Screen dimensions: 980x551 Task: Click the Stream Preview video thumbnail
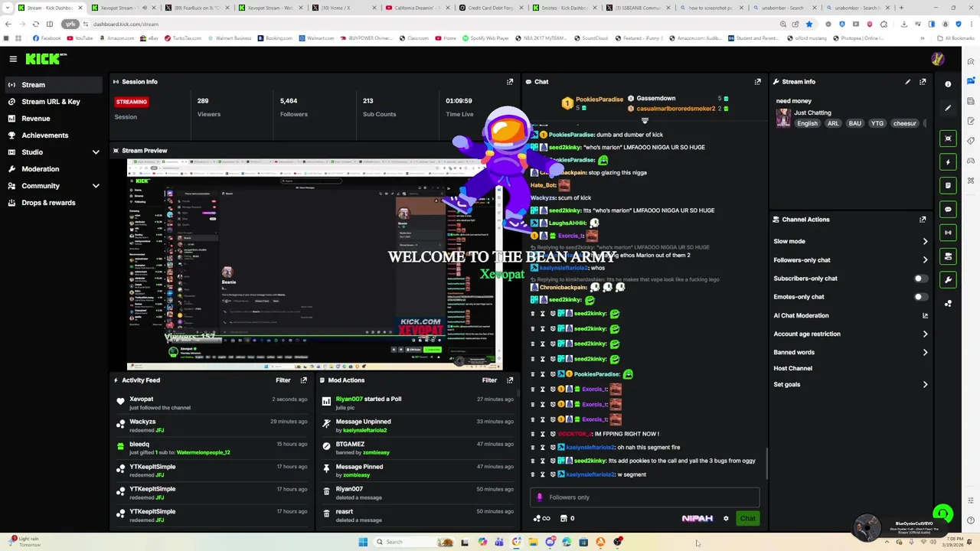coord(314,264)
